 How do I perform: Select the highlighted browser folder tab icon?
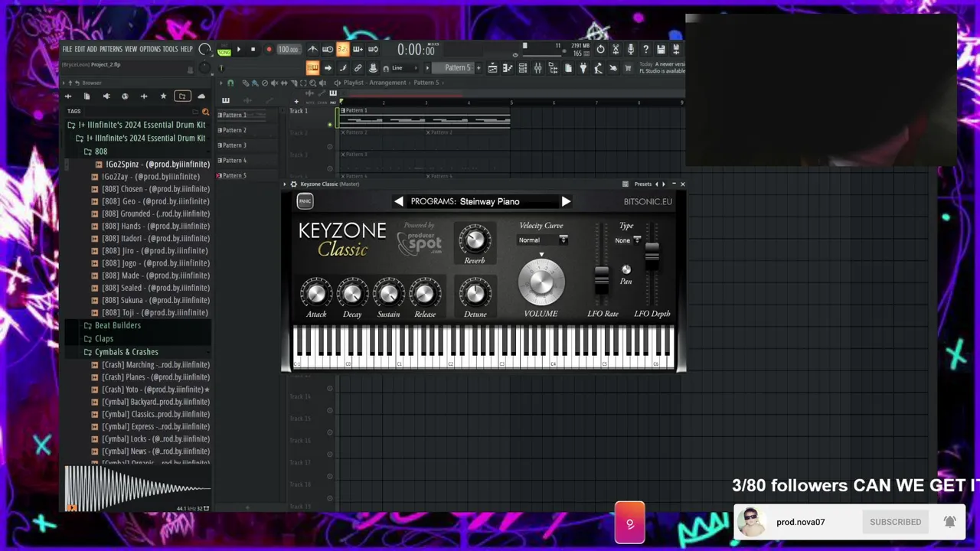click(182, 96)
